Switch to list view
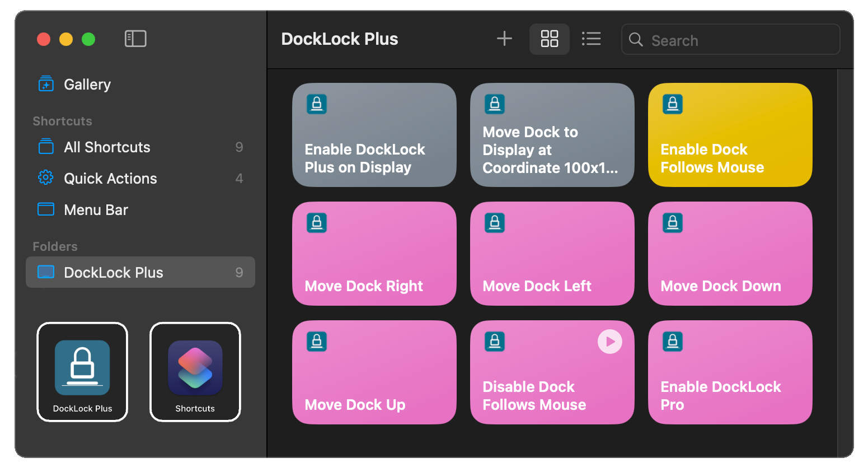 tap(591, 39)
